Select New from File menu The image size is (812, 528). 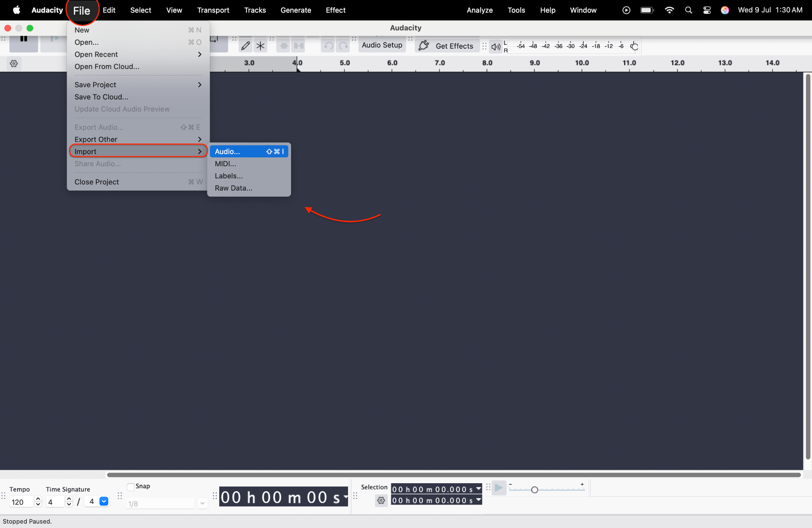coord(138,30)
